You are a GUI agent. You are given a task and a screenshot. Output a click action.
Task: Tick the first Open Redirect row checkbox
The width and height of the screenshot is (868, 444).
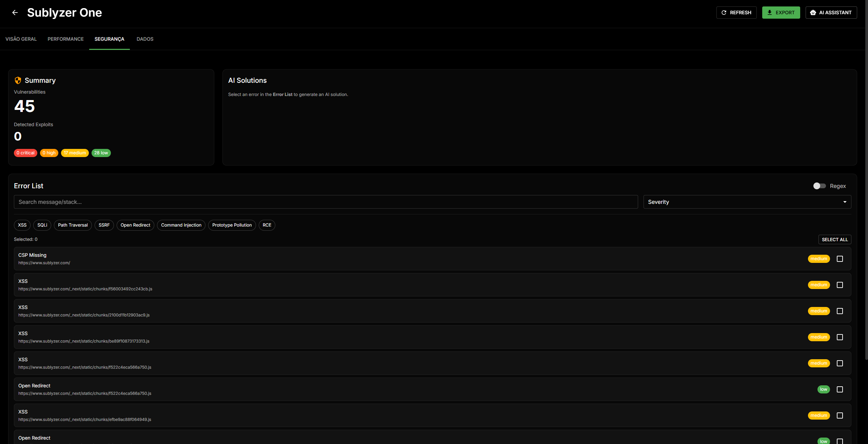pos(840,389)
